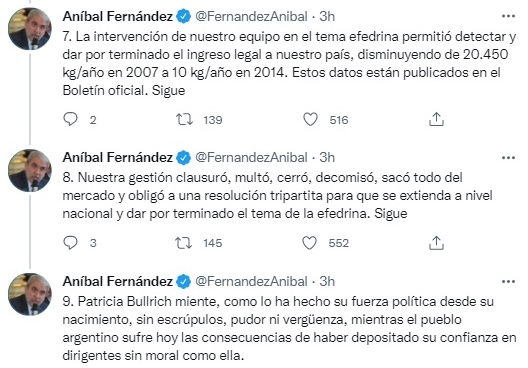Open the profile avatar beside tweet 8
The image size is (528, 368).
[30, 170]
